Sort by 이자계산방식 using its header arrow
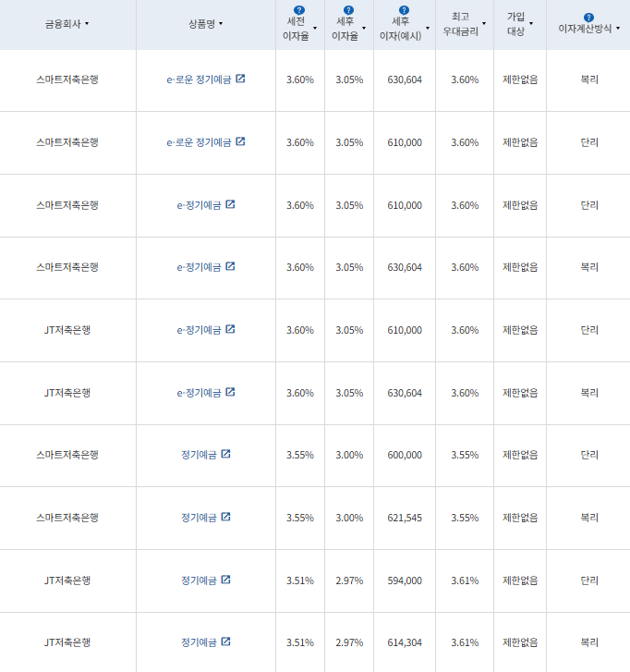 click(x=618, y=29)
